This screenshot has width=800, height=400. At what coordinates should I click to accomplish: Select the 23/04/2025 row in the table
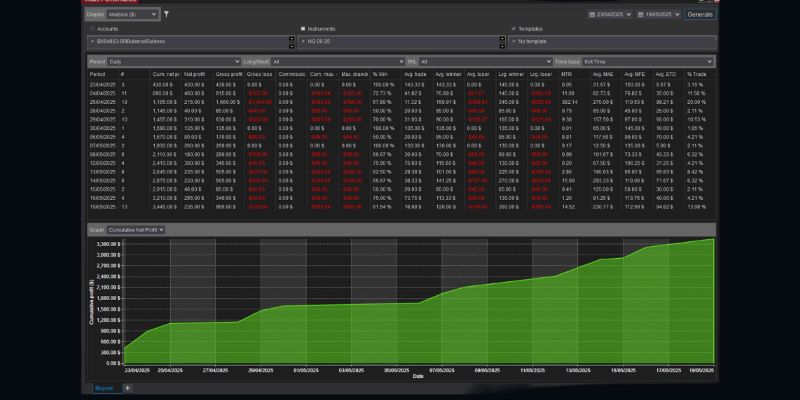[402, 85]
